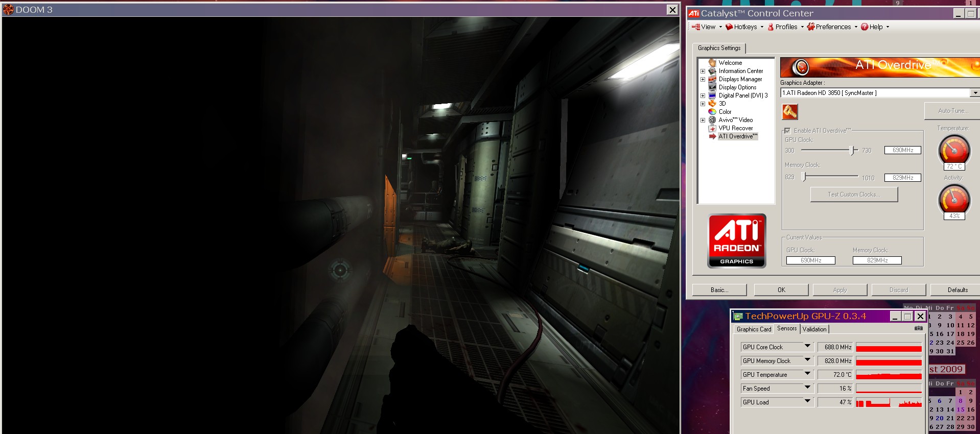Click the Color wheel icon
Viewport: 980px width, 434px height.
pyautogui.click(x=712, y=112)
